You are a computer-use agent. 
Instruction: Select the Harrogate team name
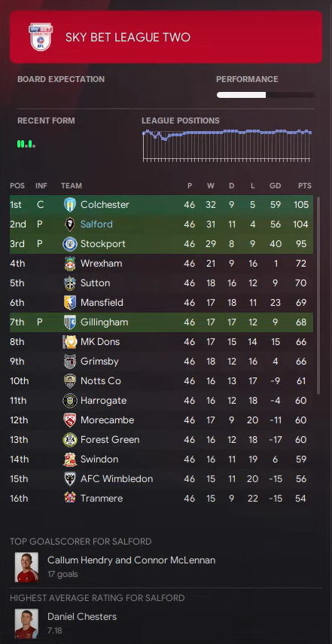(x=103, y=401)
